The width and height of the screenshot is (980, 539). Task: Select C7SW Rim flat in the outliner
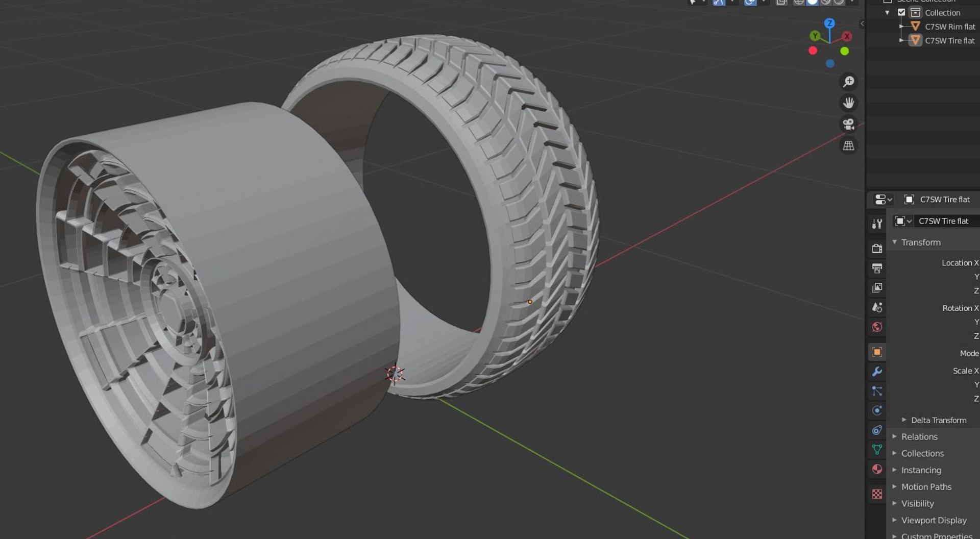pyautogui.click(x=950, y=27)
